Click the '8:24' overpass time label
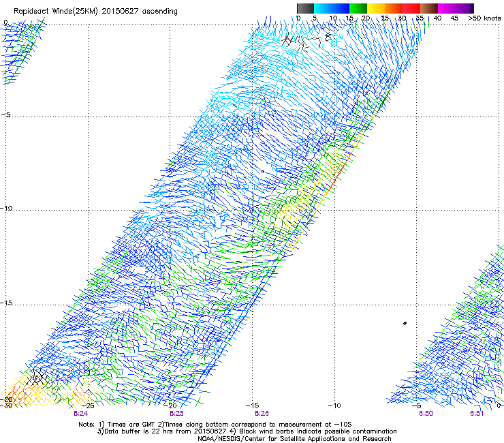504x443 pixels. coord(80,414)
